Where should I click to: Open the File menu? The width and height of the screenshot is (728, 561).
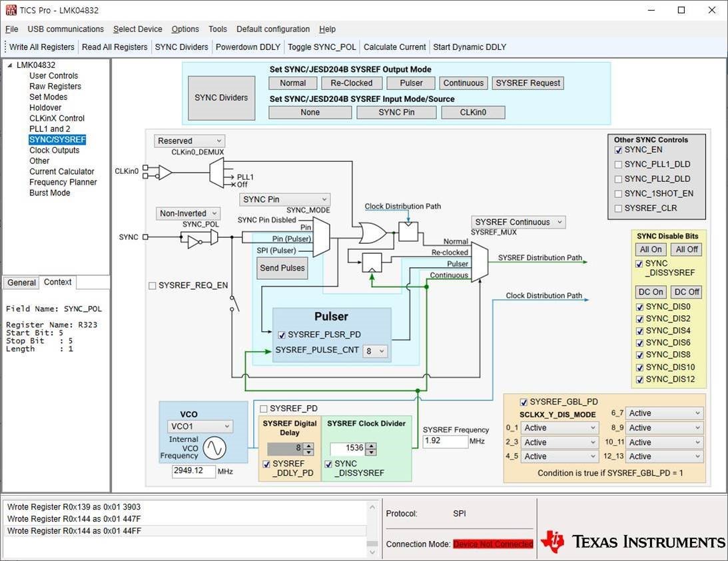11,29
